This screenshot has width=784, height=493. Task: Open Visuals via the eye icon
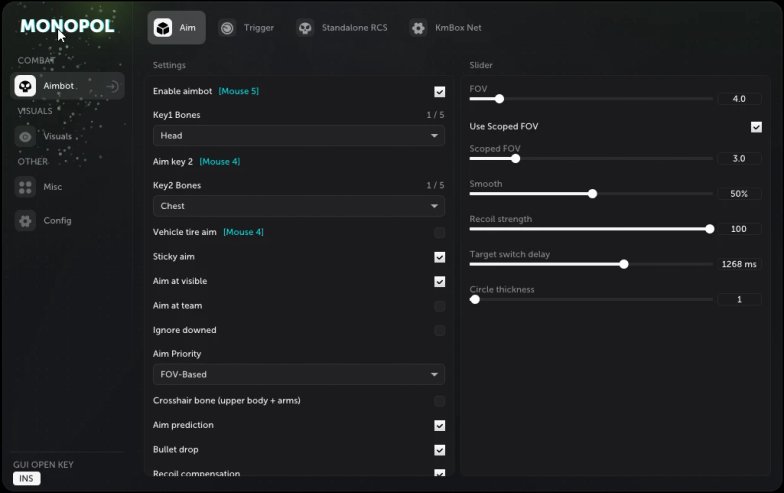pyautogui.click(x=25, y=136)
